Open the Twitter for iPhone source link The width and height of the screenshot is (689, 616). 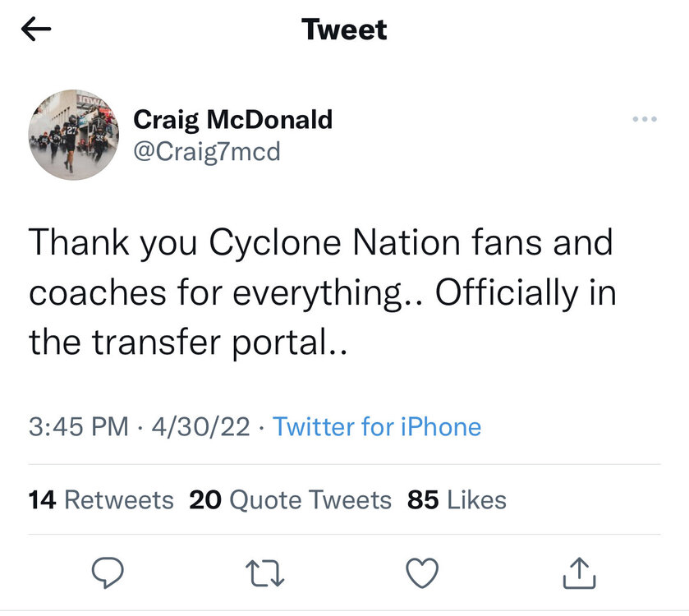pos(377,427)
